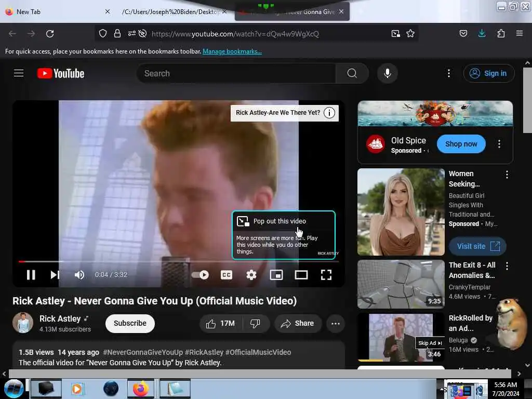Search with voice microphone

388,73
